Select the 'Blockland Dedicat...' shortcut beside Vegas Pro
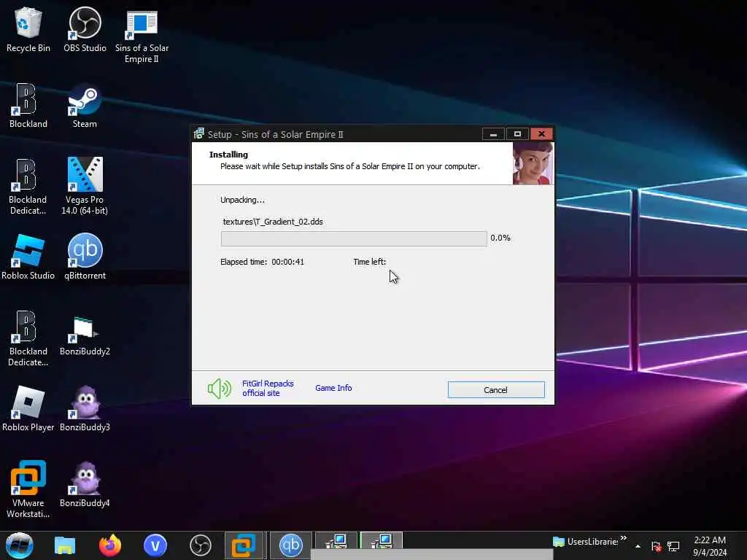Screen dimensions: 747x560 pyautogui.click(x=28, y=187)
